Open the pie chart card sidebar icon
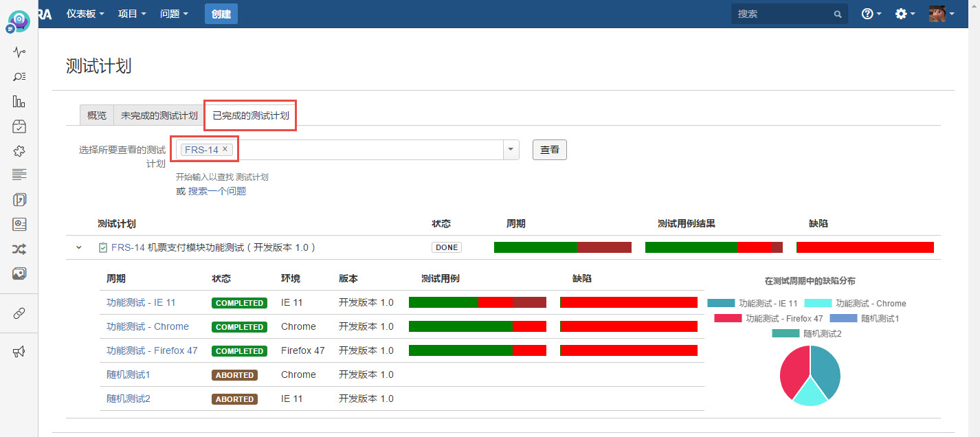 [x=19, y=225]
